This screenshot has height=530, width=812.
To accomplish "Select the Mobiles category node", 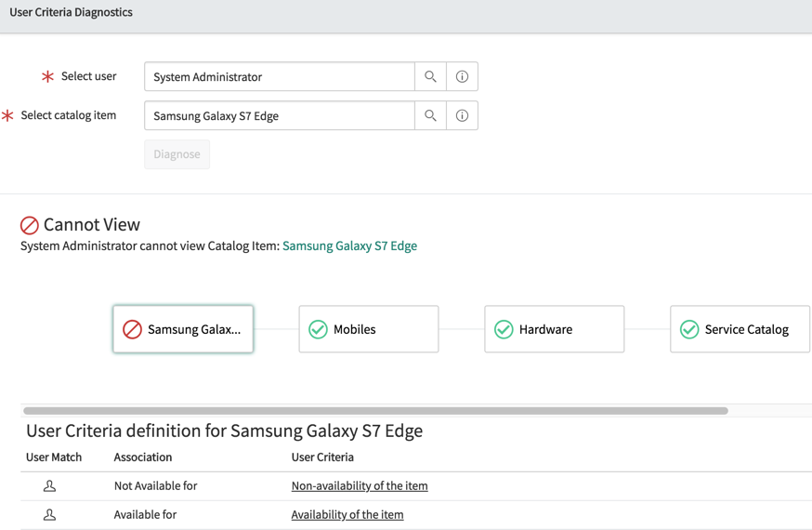I will pos(369,329).
